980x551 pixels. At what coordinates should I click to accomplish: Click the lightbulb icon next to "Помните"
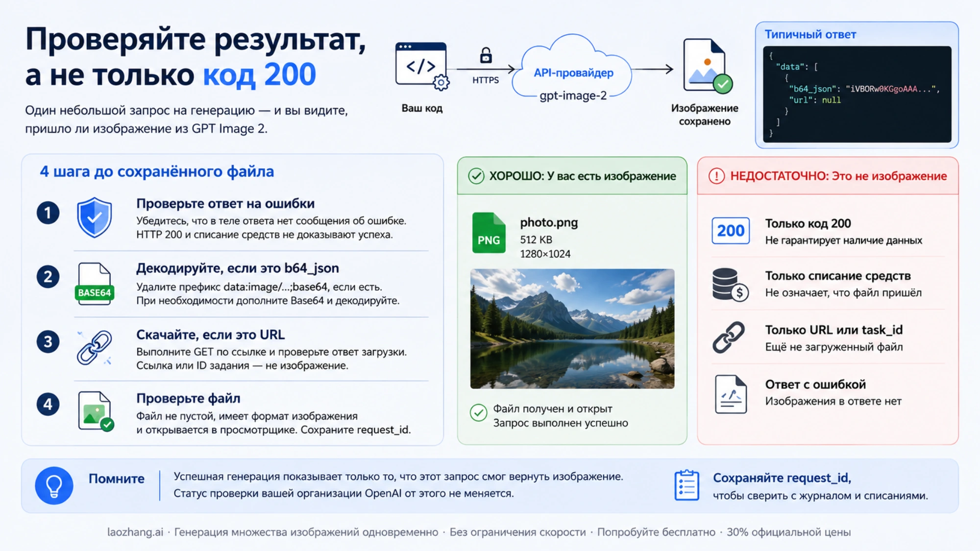(54, 485)
